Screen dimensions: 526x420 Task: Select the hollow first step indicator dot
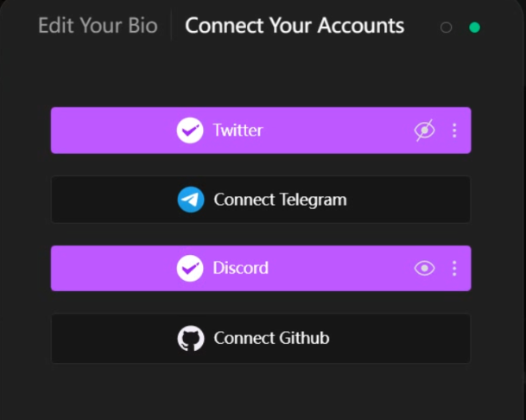(447, 28)
